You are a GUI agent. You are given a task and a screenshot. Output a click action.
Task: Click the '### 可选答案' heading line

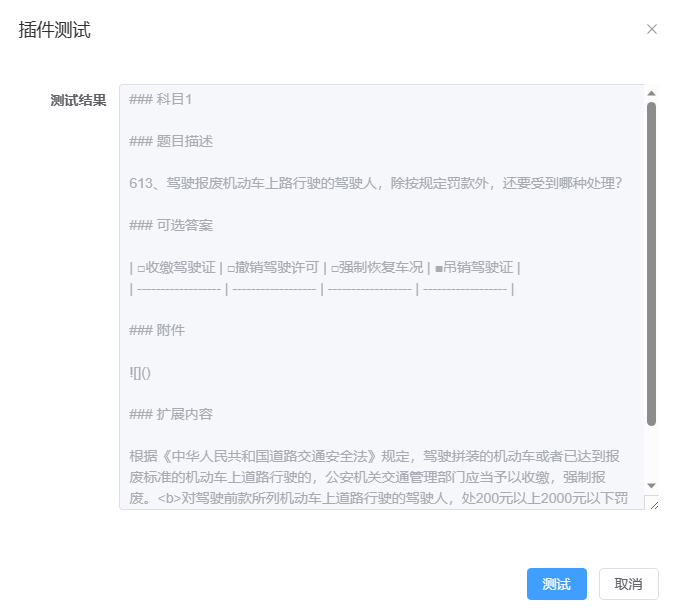coord(171,225)
